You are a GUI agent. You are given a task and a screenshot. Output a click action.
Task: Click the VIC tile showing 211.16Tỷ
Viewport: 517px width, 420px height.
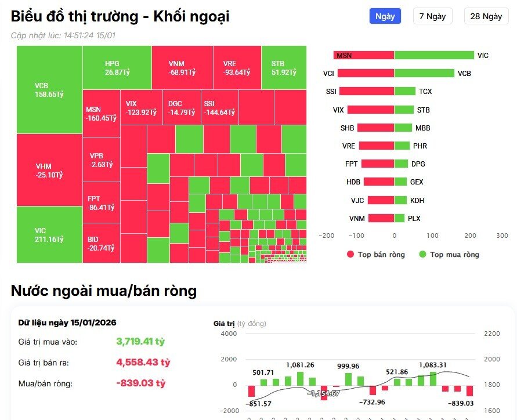point(49,232)
